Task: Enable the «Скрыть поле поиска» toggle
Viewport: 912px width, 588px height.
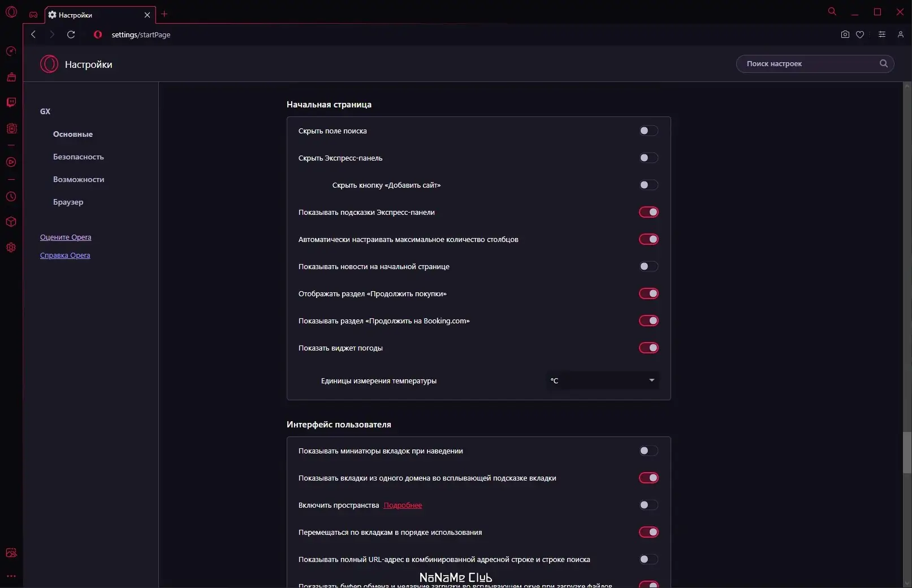Action: (x=648, y=131)
